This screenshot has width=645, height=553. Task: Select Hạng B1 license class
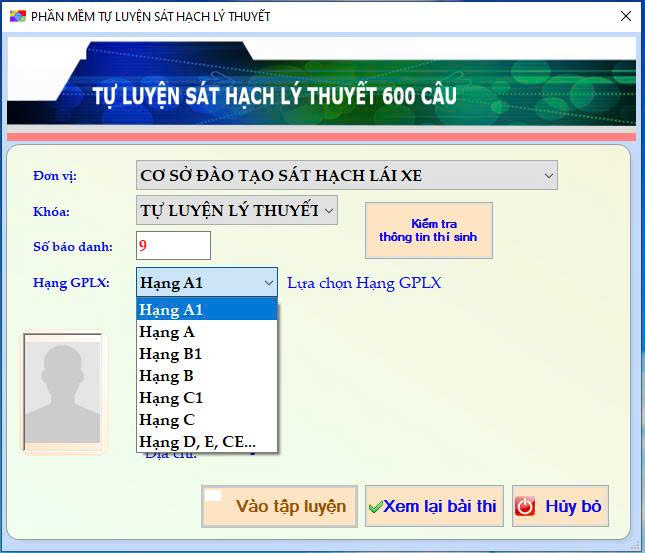pyautogui.click(x=206, y=354)
